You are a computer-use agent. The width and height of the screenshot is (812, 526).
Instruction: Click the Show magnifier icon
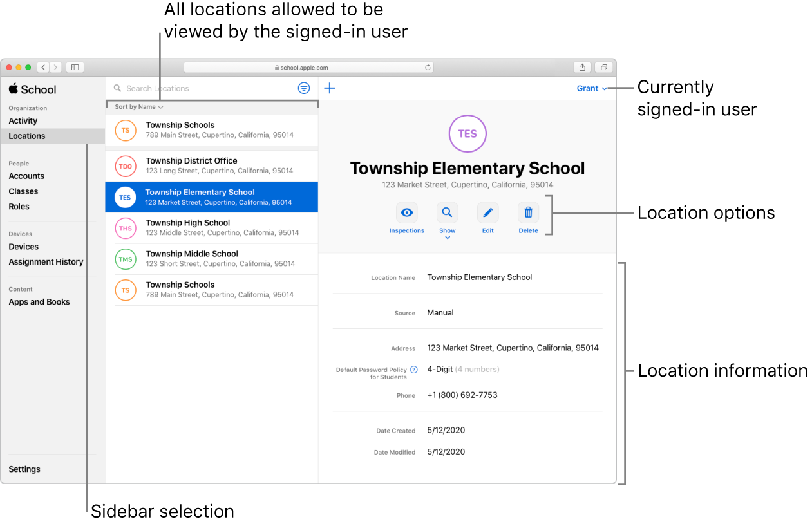coord(447,211)
